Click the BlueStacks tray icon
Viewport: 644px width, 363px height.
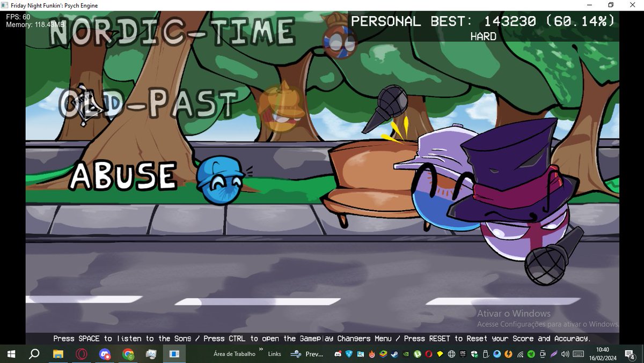coord(383,354)
